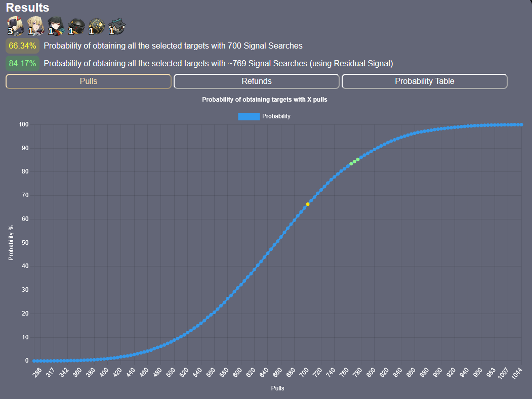Click the green 84.17% probability badge
Screen dimensions: 532x399
(22, 63)
